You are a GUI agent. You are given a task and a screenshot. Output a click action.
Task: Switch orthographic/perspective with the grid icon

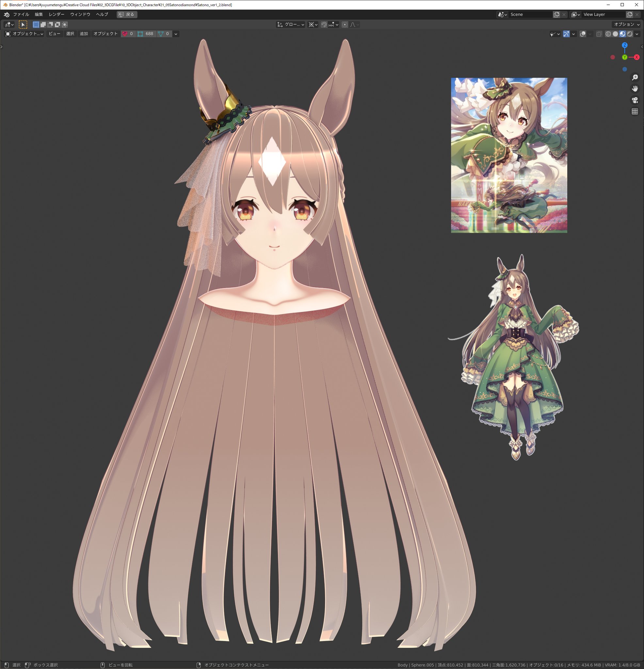coord(635,111)
